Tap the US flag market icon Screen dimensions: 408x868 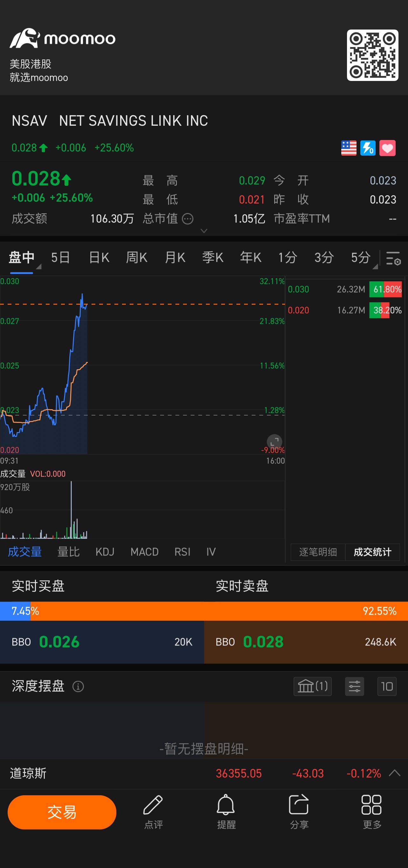click(349, 148)
